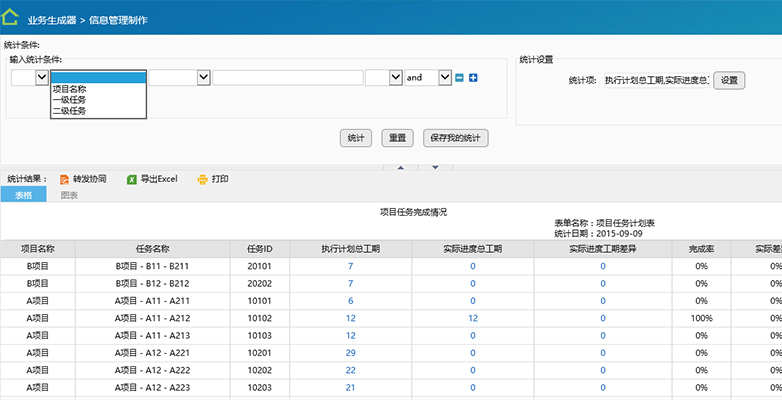Click the 重置 reset button
The height and width of the screenshot is (400, 782).
click(397, 137)
